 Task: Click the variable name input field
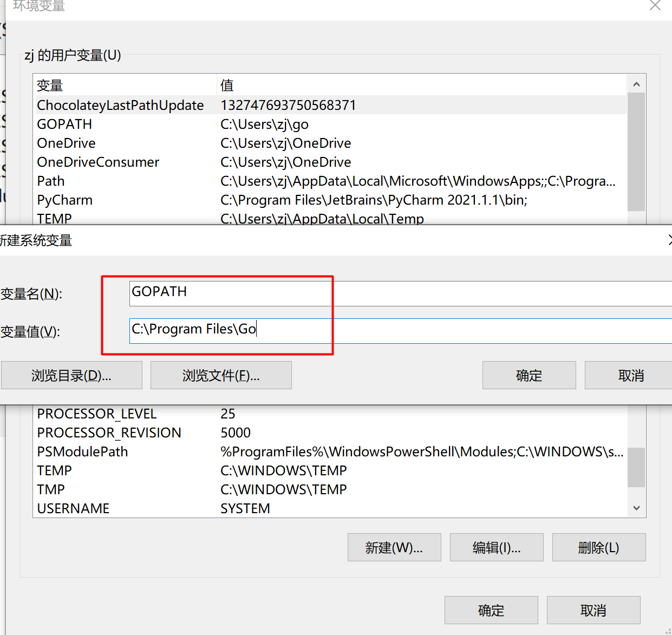click(401, 293)
